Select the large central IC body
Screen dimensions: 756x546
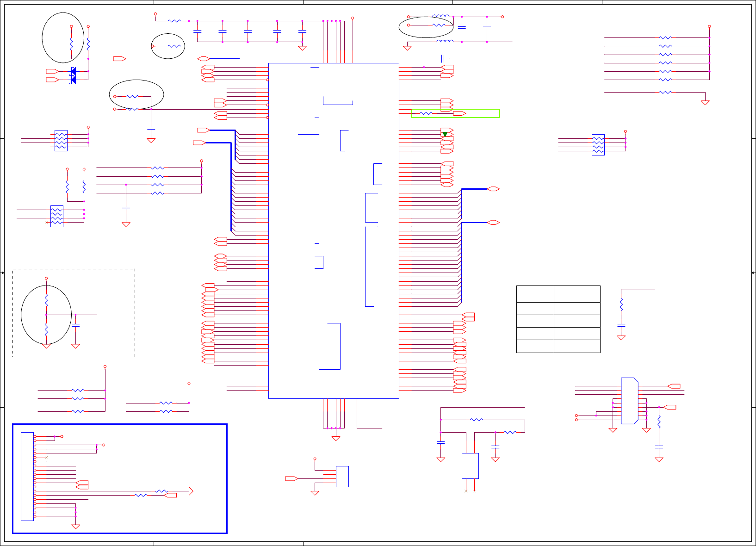334,231
